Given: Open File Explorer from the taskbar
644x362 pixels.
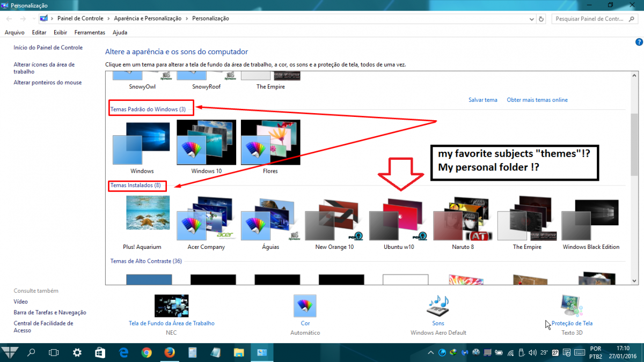Looking at the screenshot, I should tap(239, 352).
